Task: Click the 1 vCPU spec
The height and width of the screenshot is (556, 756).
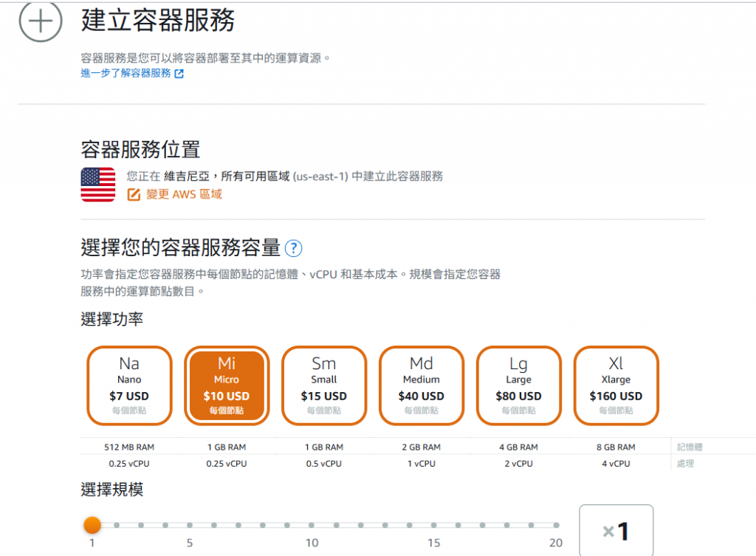Action: click(x=422, y=464)
